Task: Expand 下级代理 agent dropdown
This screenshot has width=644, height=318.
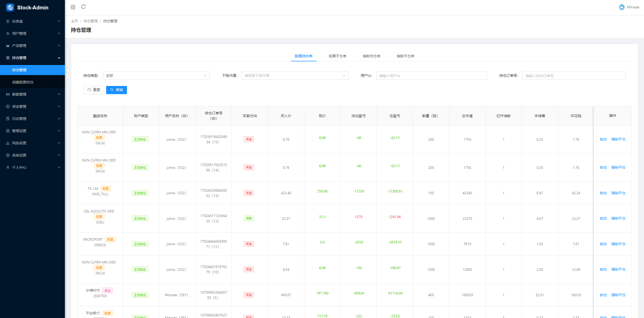Action: (293, 75)
